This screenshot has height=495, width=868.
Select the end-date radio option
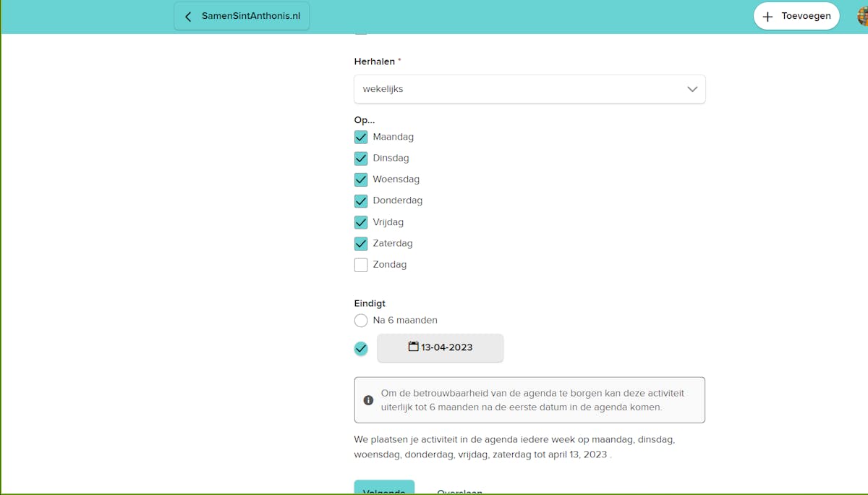pyautogui.click(x=361, y=348)
